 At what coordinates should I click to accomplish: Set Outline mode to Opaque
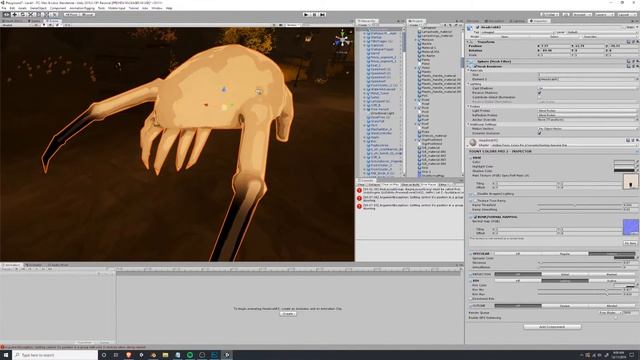565,305
